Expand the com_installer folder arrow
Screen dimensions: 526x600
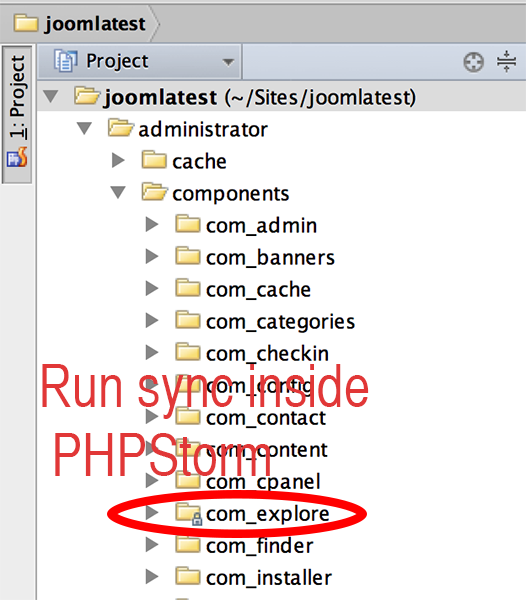pos(152,577)
